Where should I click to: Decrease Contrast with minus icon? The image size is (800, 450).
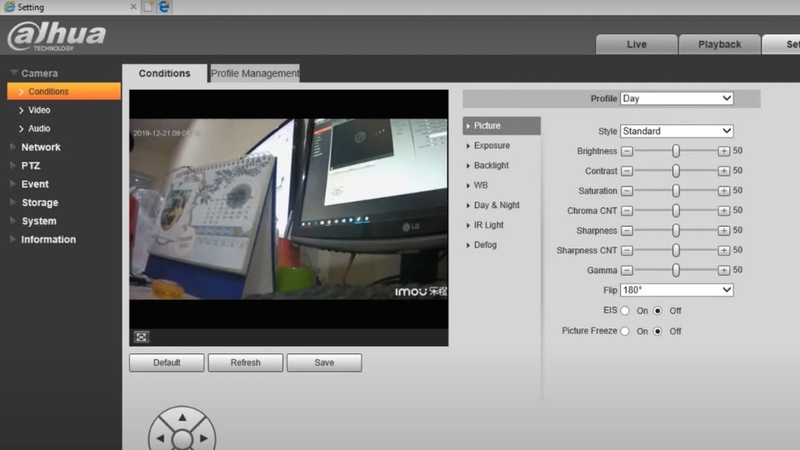click(627, 171)
